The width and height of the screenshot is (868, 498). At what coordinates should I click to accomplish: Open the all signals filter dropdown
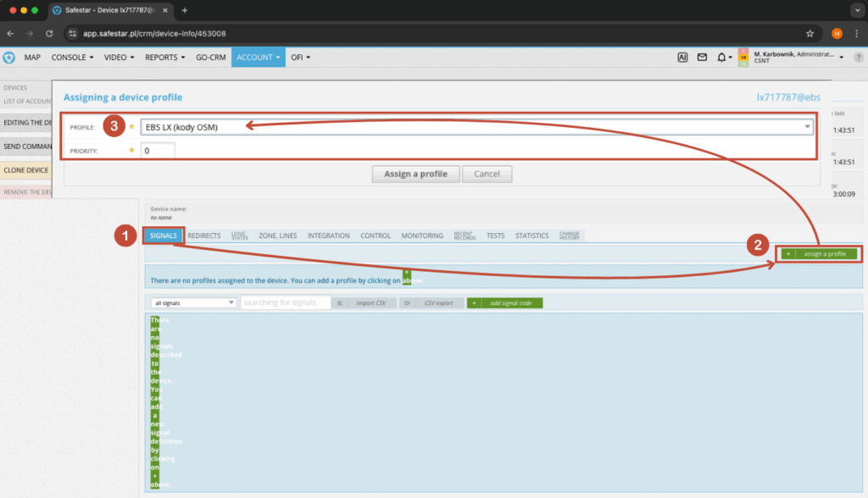193,302
